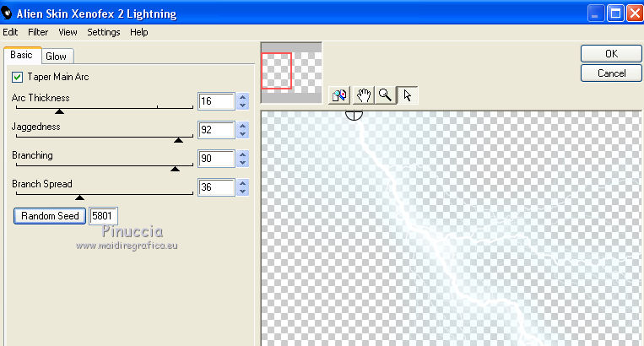Screen dimensions: 644x346
Task: Increase Branching with up arrow
Action: point(243,154)
